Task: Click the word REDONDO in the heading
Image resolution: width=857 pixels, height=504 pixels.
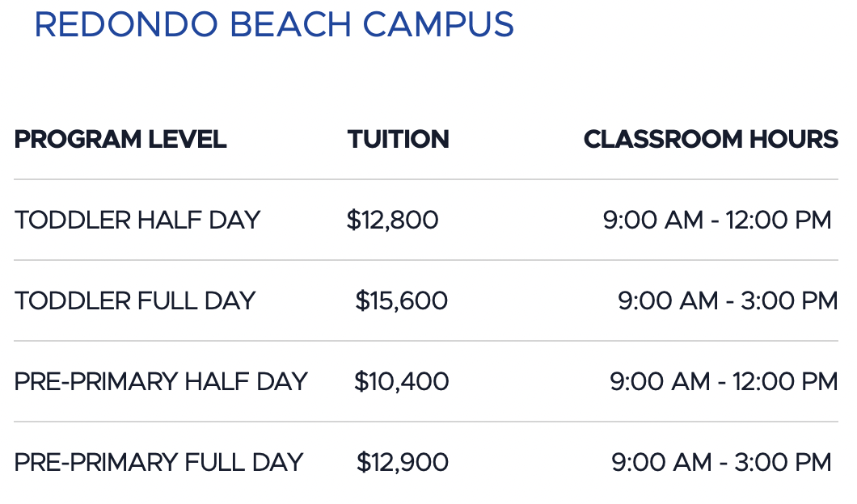Action: (x=125, y=24)
